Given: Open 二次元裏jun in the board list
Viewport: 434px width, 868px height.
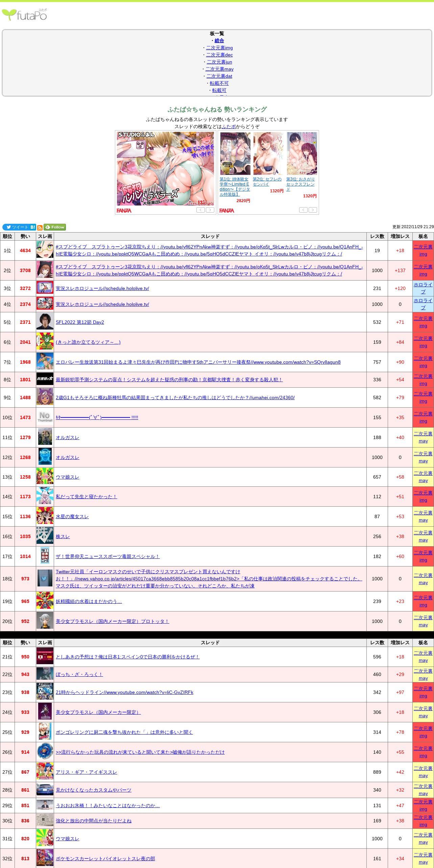Looking at the screenshot, I should click(x=219, y=62).
